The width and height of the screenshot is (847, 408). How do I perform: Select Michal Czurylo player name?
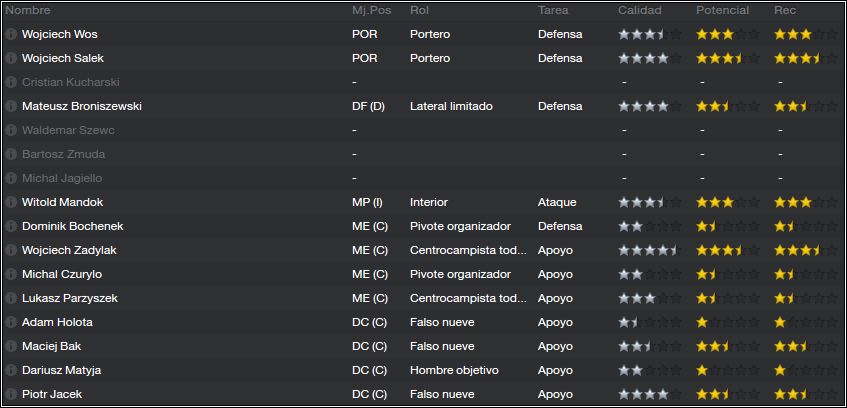[x=62, y=275]
